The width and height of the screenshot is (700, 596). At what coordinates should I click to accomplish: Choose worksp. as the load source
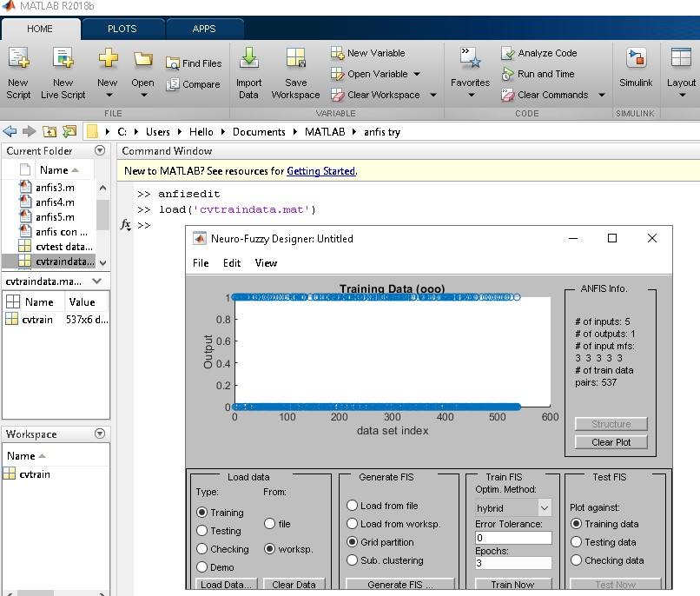click(x=269, y=549)
